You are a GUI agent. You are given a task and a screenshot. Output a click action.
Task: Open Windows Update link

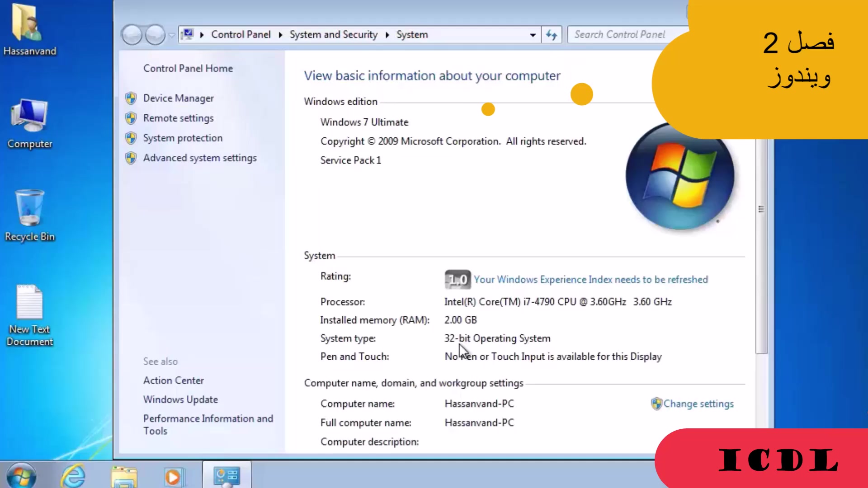180,399
